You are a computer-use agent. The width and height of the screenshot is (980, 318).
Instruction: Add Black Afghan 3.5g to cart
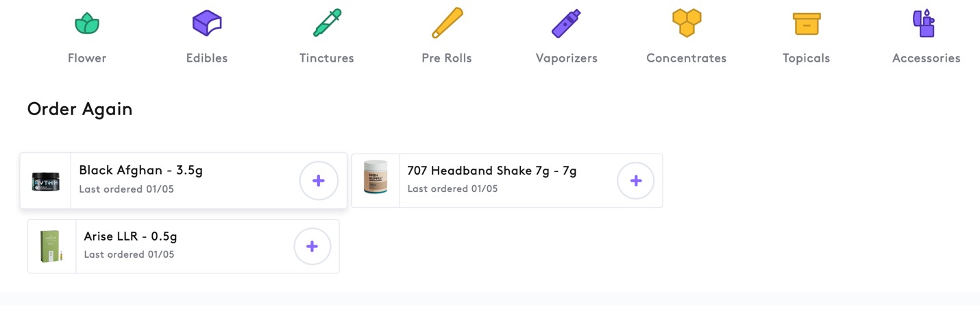[x=318, y=181]
